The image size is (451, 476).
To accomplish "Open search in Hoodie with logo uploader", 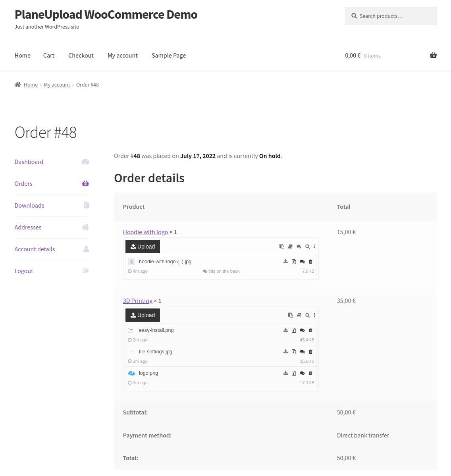I will 307,247.
